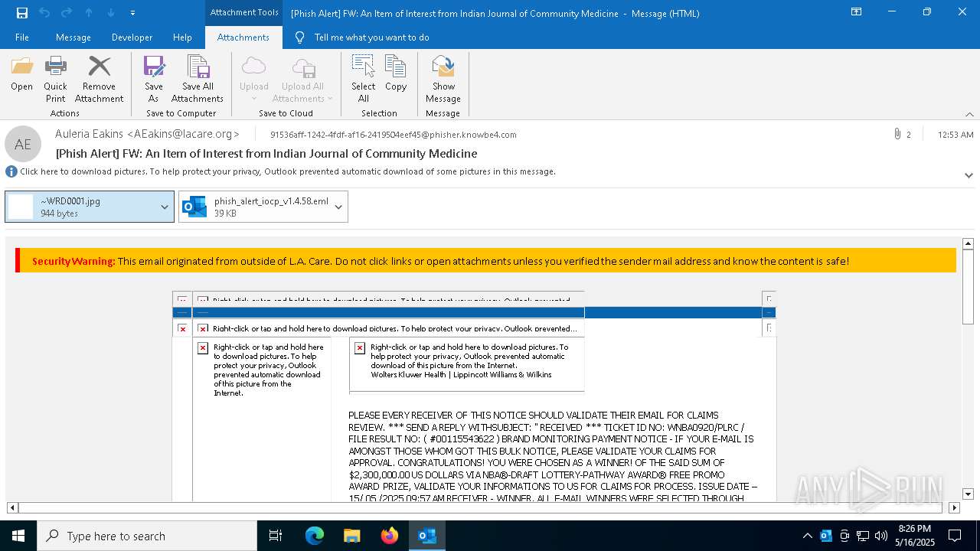Open the File menu
980x551 pixels.
pos(22,37)
